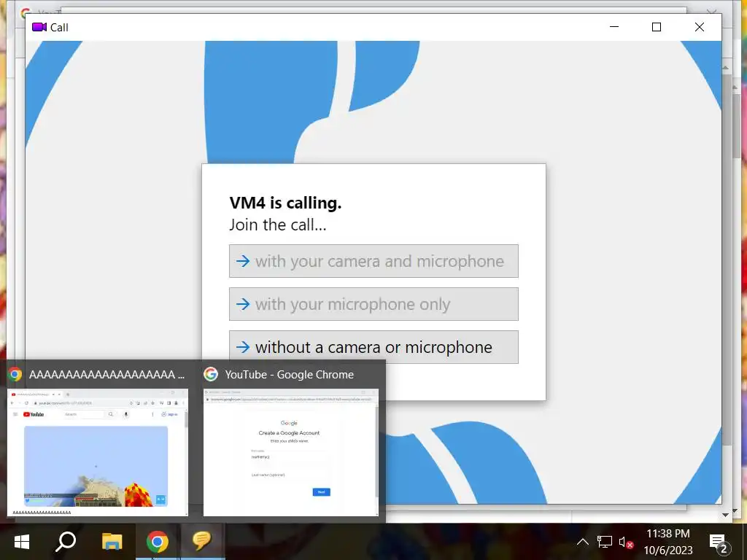Click the Google Chrome taskbar icon
Screen dimensions: 747x560
158,542
